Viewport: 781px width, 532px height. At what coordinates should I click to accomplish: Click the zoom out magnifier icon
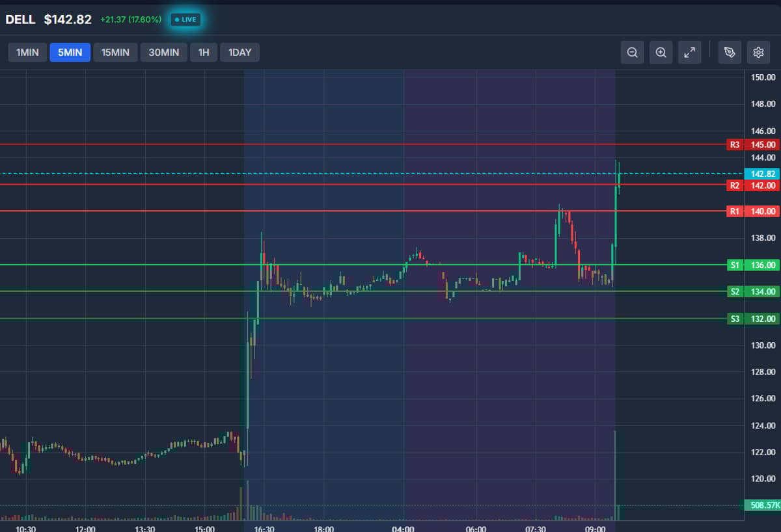632,53
